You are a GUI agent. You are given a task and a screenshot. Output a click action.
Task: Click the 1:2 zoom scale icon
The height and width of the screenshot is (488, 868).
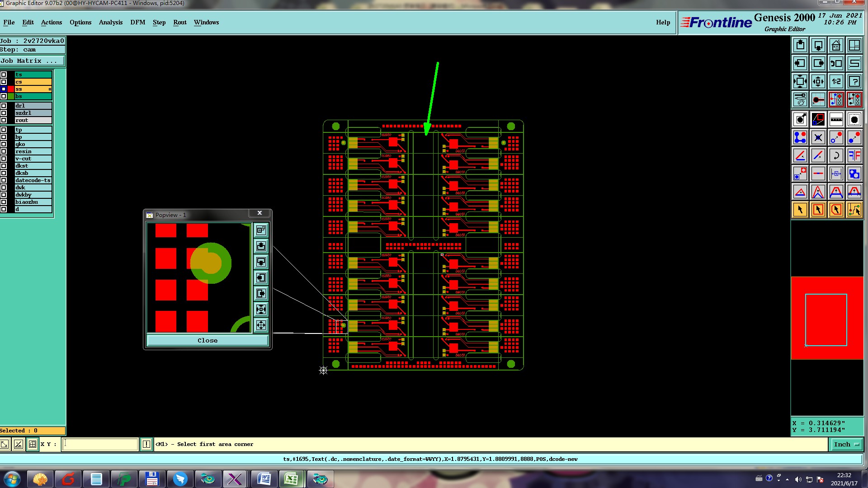[x=836, y=81]
